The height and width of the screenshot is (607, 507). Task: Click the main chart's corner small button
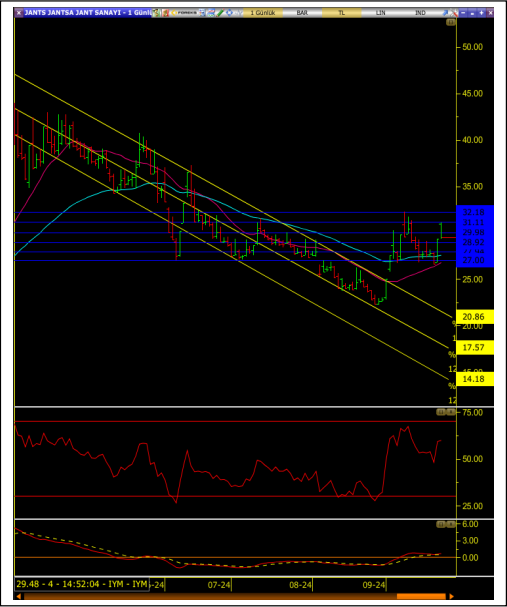(x=451, y=23)
